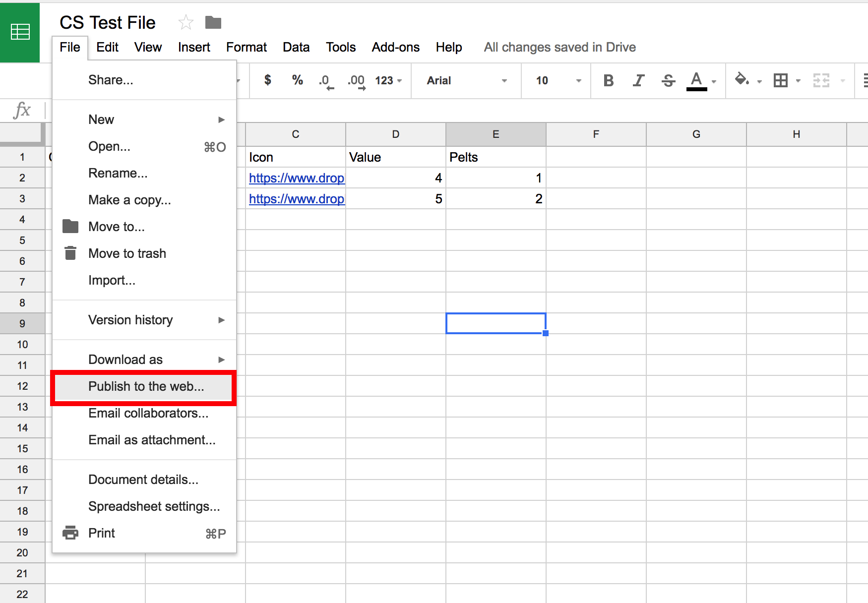
Task: Toggle italic text formatting
Action: (639, 80)
